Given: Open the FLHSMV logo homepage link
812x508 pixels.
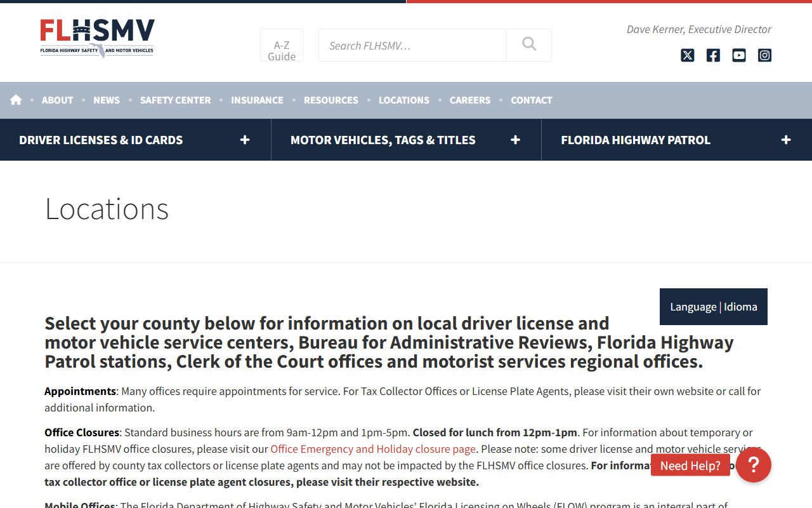Looking at the screenshot, I should [97, 39].
